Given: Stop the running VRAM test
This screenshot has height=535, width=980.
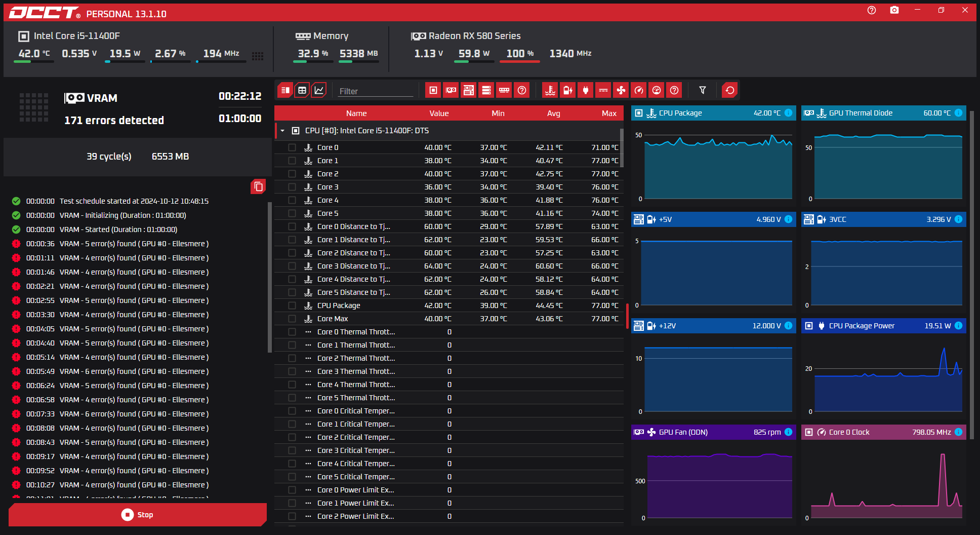Looking at the screenshot, I should tap(137, 515).
